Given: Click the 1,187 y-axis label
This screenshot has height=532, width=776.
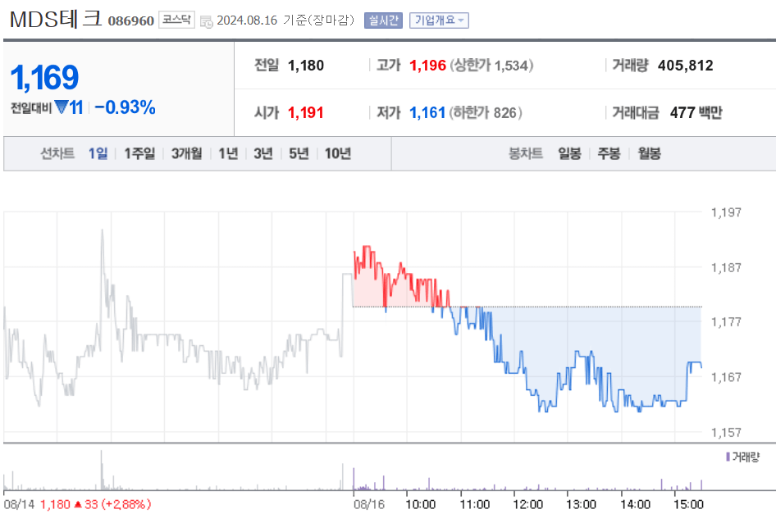Looking at the screenshot, I should click(x=726, y=268).
